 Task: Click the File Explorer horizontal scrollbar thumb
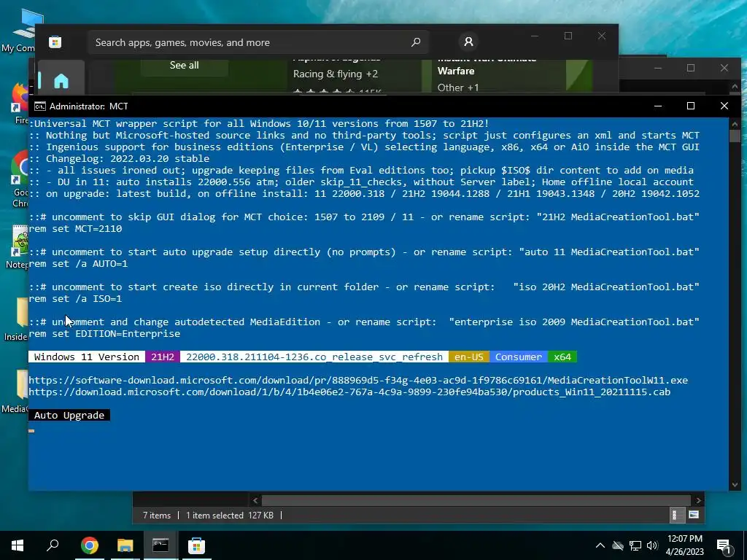pyautogui.click(x=476, y=500)
